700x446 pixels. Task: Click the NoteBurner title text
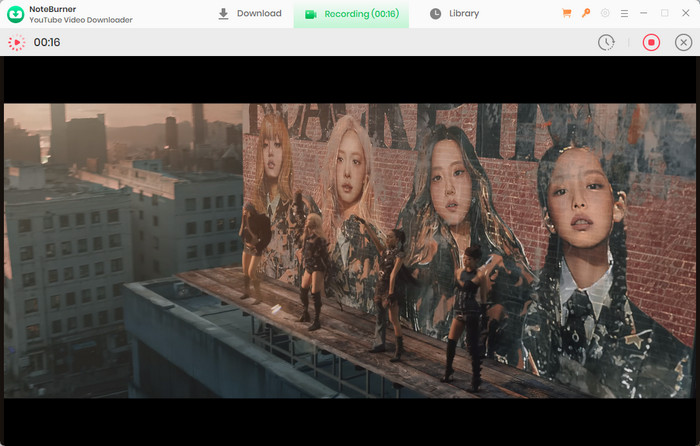pos(54,9)
